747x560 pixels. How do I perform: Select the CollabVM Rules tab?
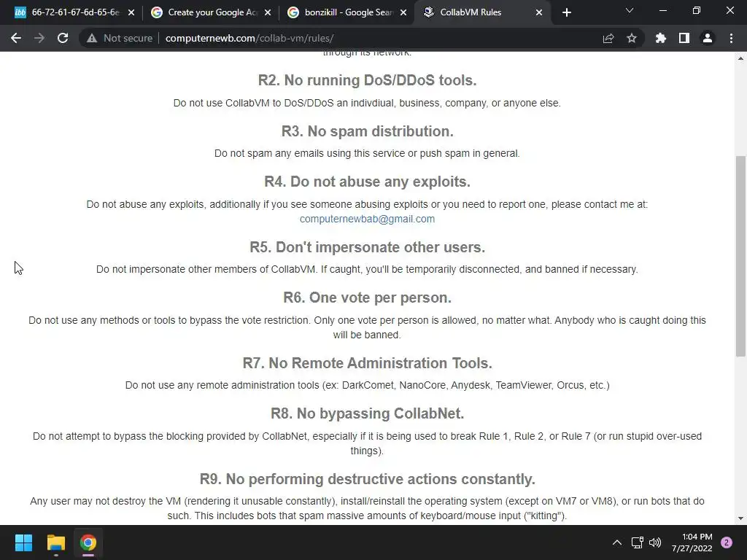[x=481, y=12]
